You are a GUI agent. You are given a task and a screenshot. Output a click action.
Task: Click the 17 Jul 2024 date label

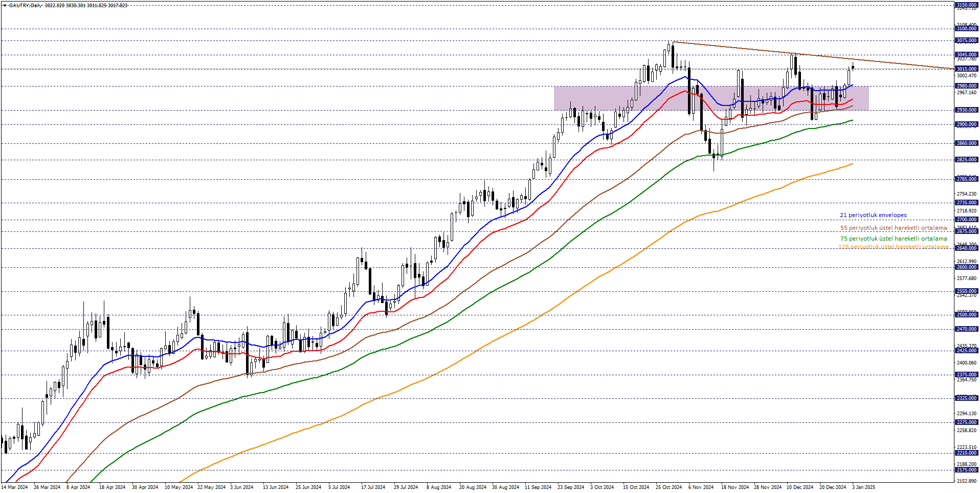coord(373,487)
